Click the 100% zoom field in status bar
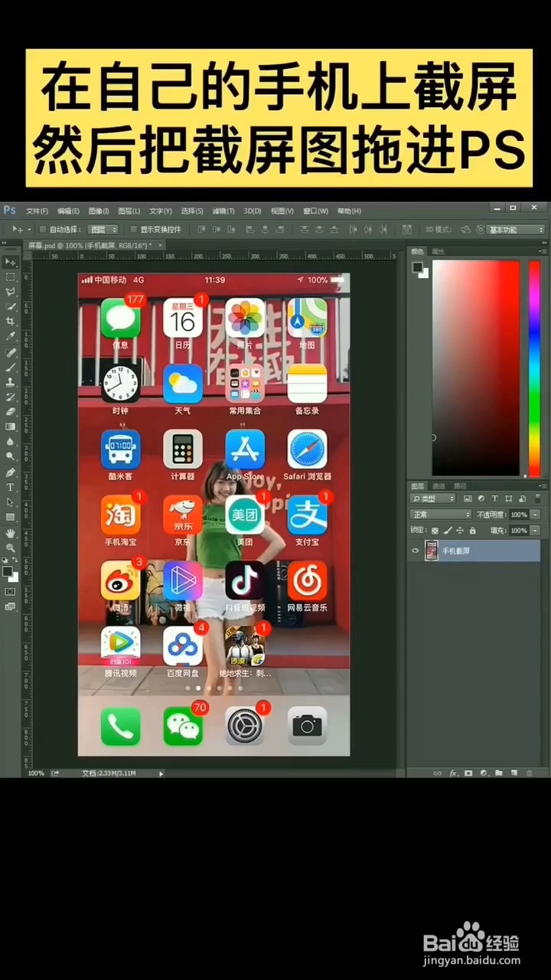 coord(36,773)
